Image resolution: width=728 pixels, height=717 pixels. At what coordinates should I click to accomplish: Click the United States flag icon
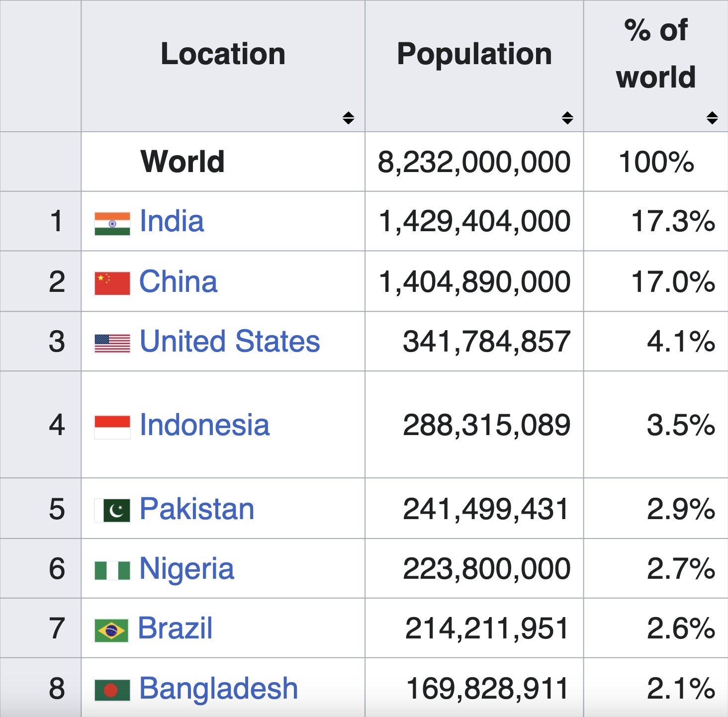(112, 344)
